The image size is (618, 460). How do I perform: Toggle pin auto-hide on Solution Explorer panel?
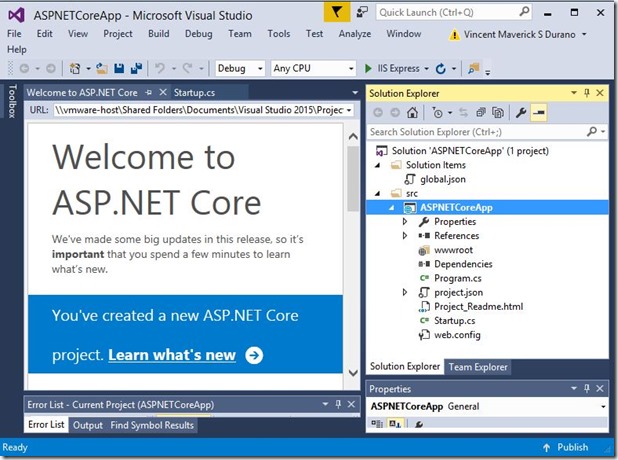pyautogui.click(x=587, y=93)
